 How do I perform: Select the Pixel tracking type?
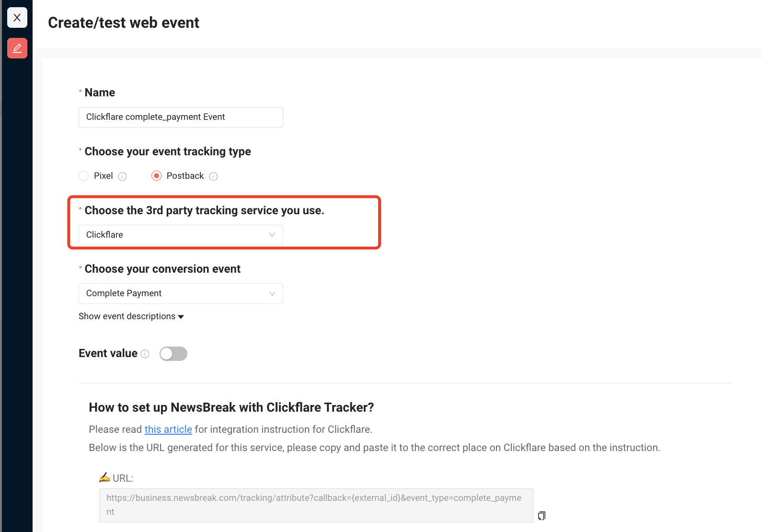tap(84, 176)
